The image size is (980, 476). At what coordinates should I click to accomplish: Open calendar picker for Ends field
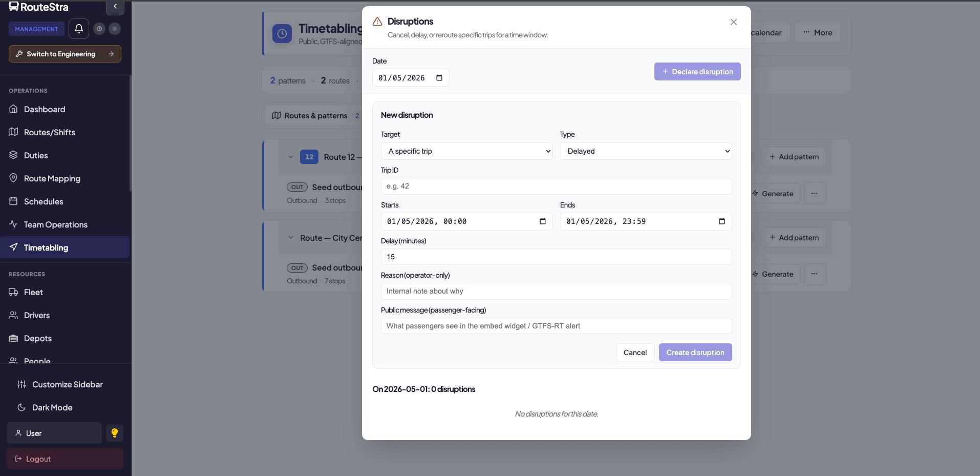[722, 221]
